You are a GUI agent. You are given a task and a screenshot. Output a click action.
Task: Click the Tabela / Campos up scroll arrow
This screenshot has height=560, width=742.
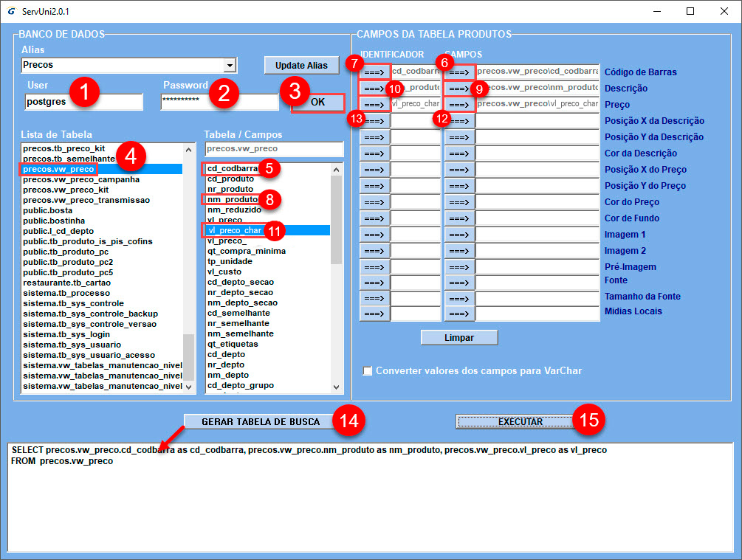point(336,169)
